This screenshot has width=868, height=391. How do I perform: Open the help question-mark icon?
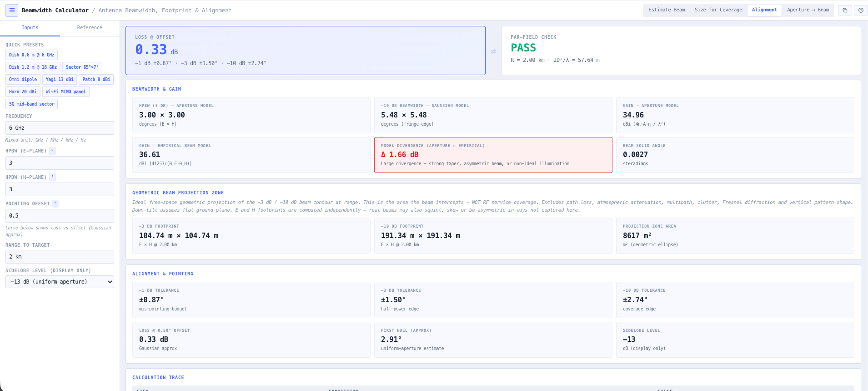coord(861,10)
